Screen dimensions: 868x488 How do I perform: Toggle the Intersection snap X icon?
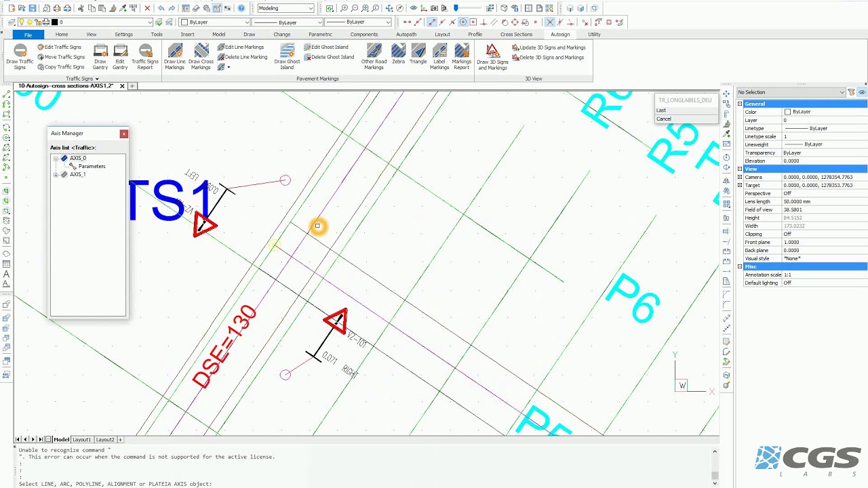(550, 22)
